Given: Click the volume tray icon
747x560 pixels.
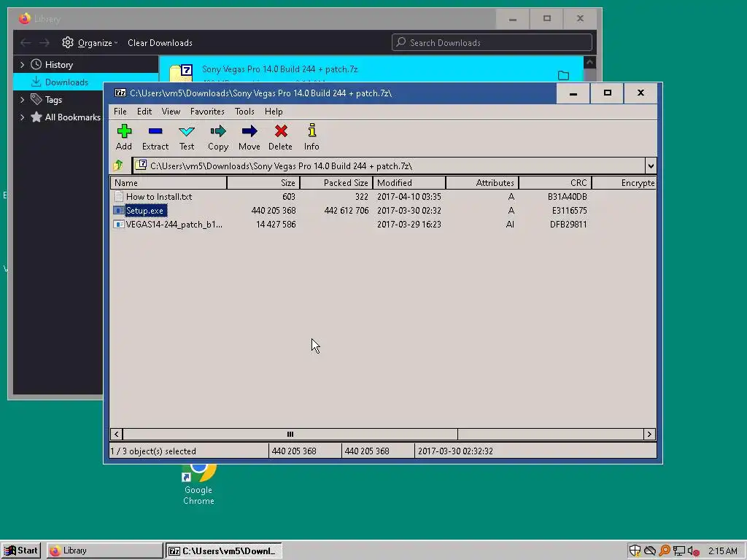Looking at the screenshot, I should coord(693,551).
